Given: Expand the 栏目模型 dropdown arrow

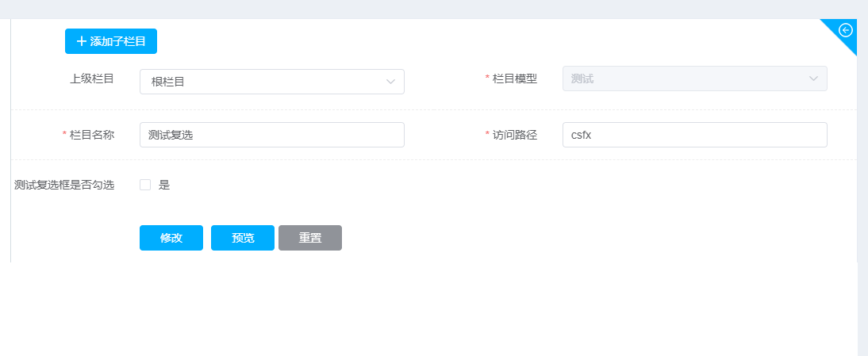Looking at the screenshot, I should (x=813, y=78).
